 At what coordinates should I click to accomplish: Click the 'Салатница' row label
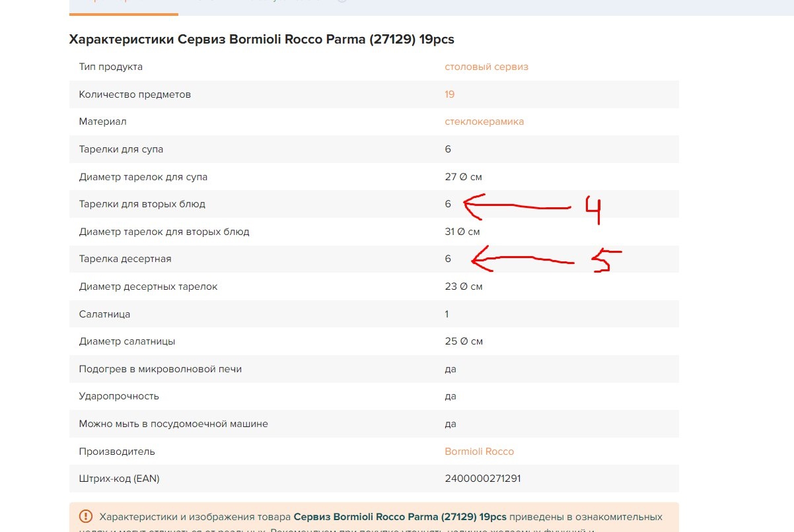click(x=104, y=314)
